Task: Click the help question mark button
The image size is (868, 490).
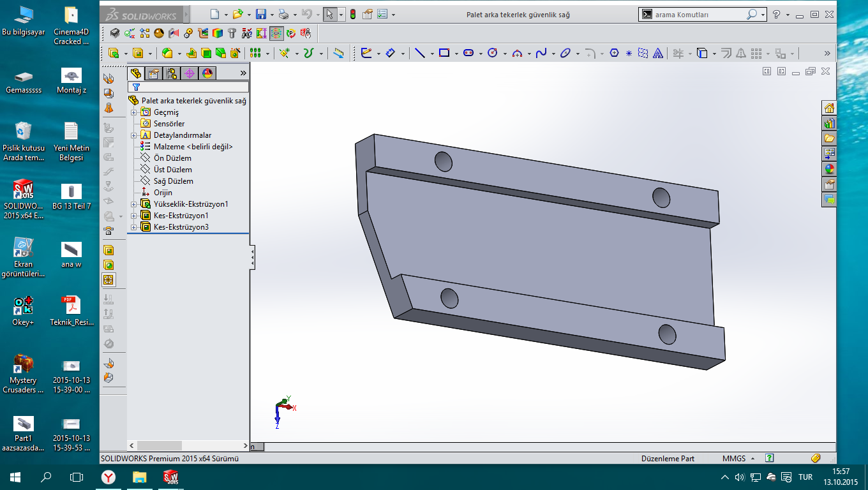Action: pos(776,14)
